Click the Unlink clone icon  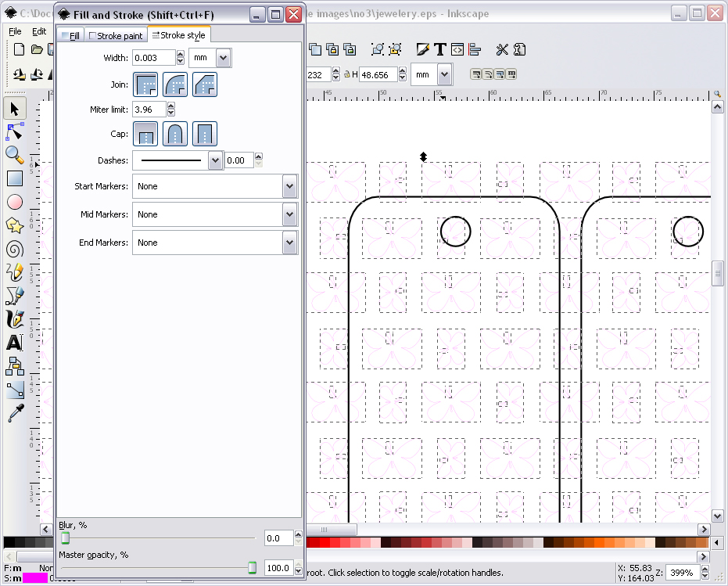coord(350,49)
